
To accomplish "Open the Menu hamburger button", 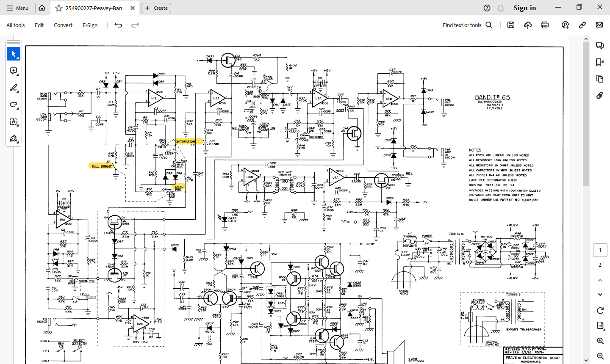I will tap(17, 8).
